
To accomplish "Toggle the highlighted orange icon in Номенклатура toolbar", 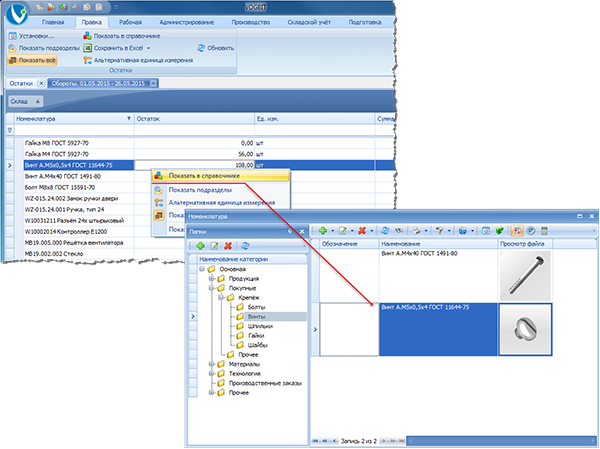I will click(517, 230).
